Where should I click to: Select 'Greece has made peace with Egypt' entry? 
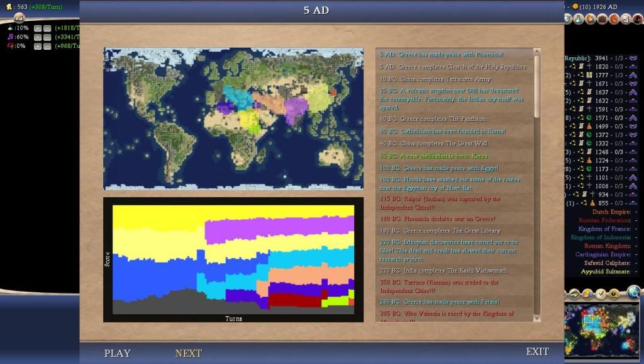point(439,168)
